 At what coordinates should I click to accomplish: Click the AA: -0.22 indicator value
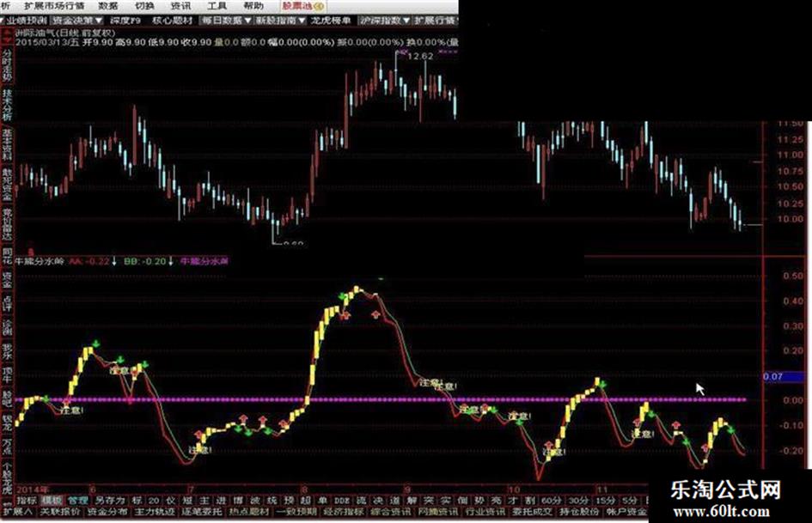tap(89, 261)
